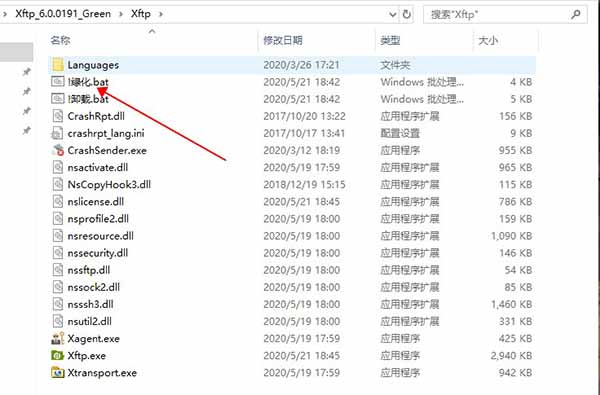
Task: Select the CrashSender.exe application icon
Action: pos(58,150)
